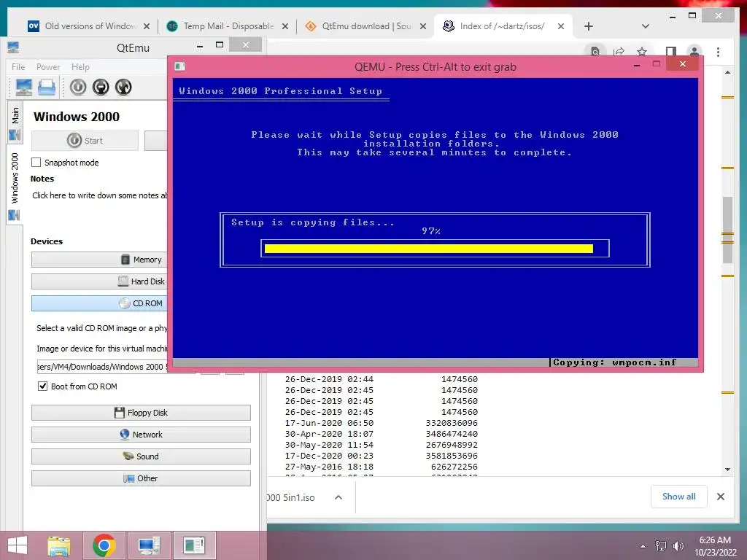The image size is (747, 560).
Task: Click the second round power toolbar icon
Action: (101, 87)
